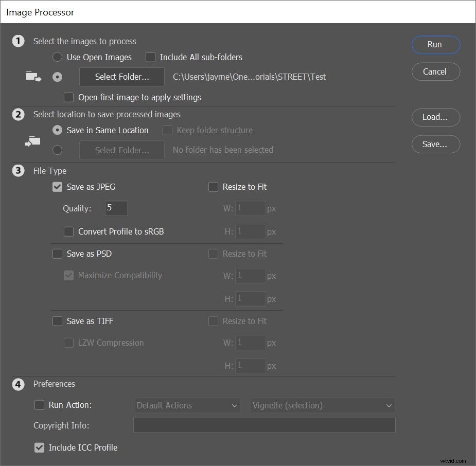Enable Convert Profile to sRGB

point(68,231)
